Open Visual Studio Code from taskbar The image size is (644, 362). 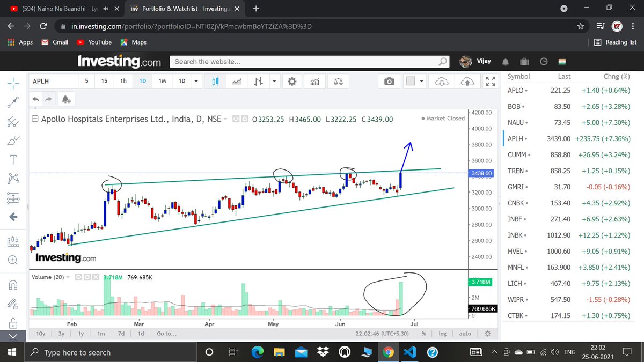click(x=411, y=352)
